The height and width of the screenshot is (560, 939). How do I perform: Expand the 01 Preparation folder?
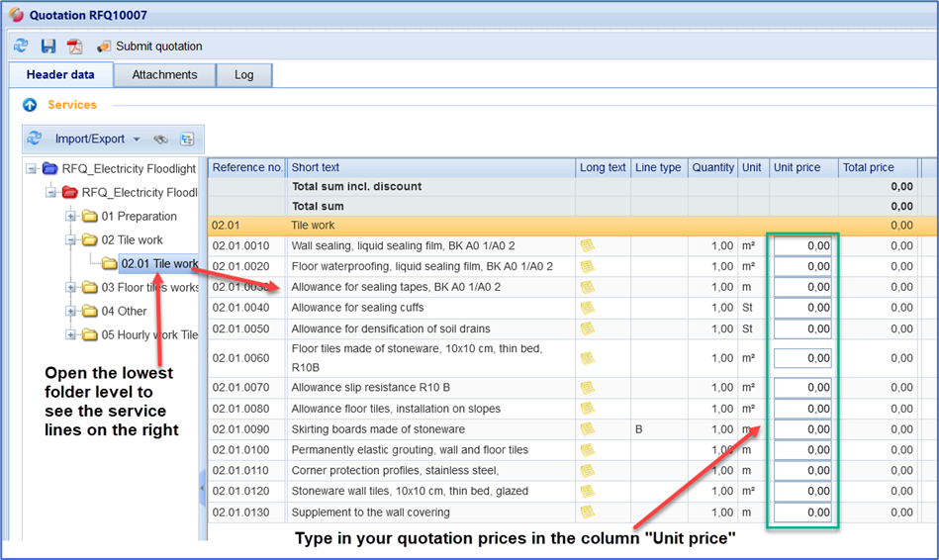70,217
